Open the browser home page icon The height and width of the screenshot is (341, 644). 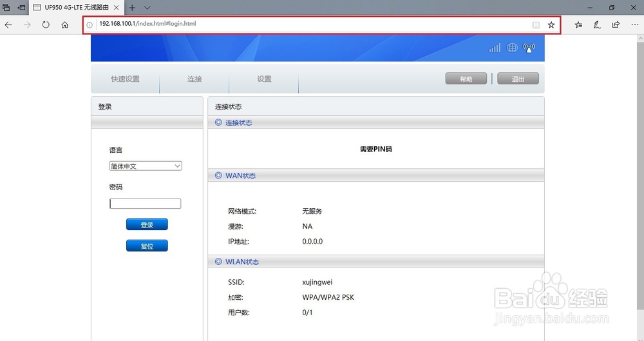(x=64, y=24)
